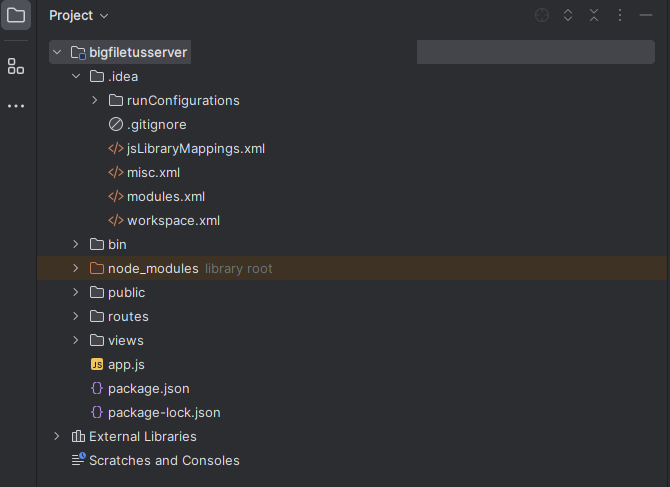This screenshot has height=487, width=670.
Task: Click Select Opened File crosshair icon
Action: pyautogui.click(x=542, y=15)
